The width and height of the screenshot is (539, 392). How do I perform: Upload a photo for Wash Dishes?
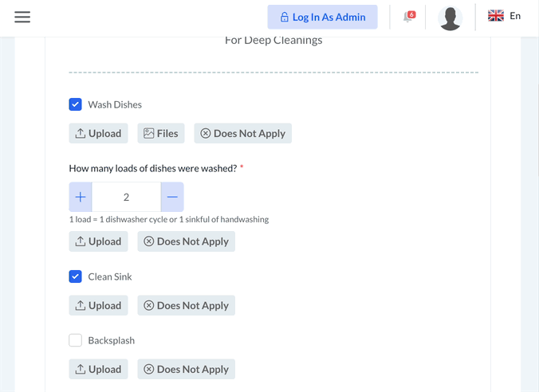click(98, 134)
